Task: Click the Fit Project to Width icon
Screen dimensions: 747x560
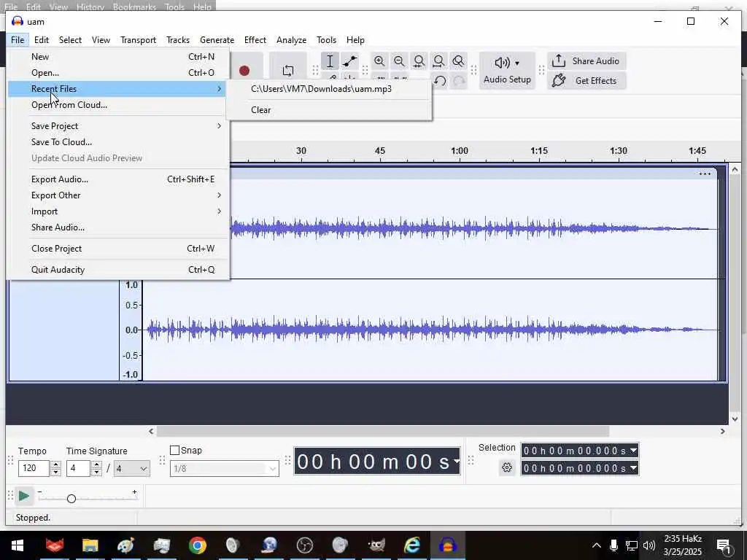Action: click(x=438, y=61)
